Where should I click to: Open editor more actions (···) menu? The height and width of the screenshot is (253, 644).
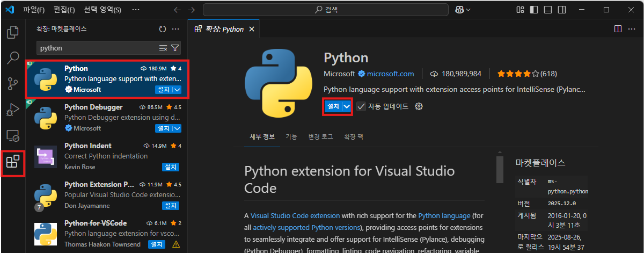coord(632,29)
